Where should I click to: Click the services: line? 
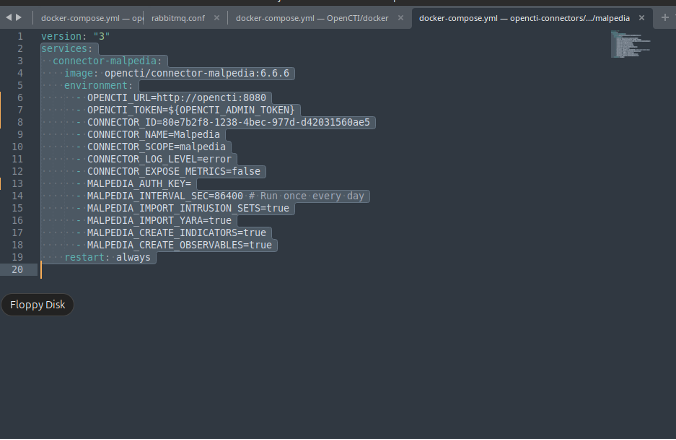67,48
